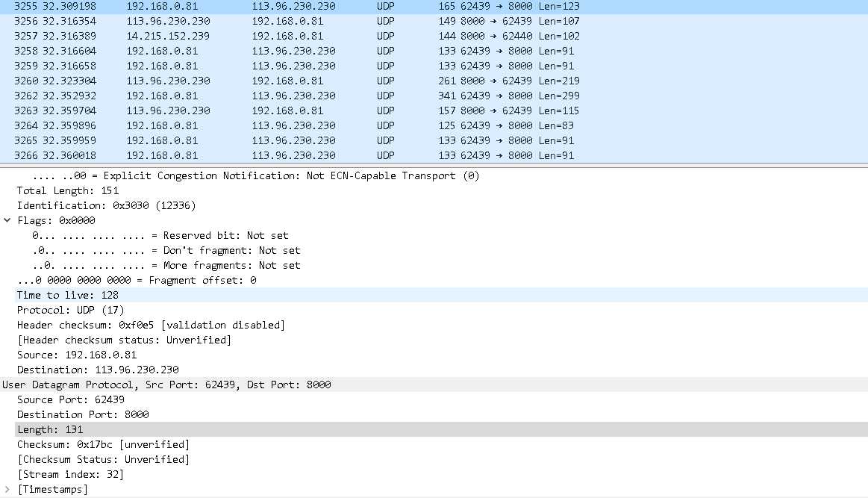Click destination 113.96.230.230 of packet 3264
Viewport: 868px width, 498px height.
[294, 125]
